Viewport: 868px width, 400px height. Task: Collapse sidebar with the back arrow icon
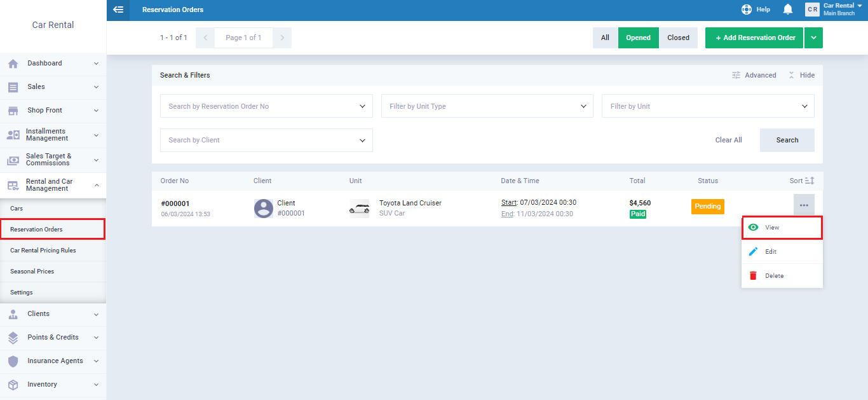(x=118, y=10)
